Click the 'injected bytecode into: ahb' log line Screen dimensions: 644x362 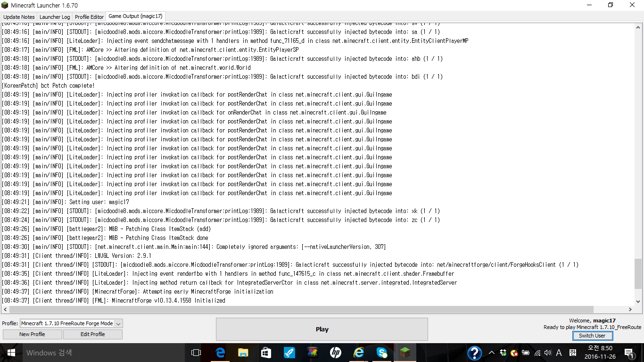tap(222, 58)
